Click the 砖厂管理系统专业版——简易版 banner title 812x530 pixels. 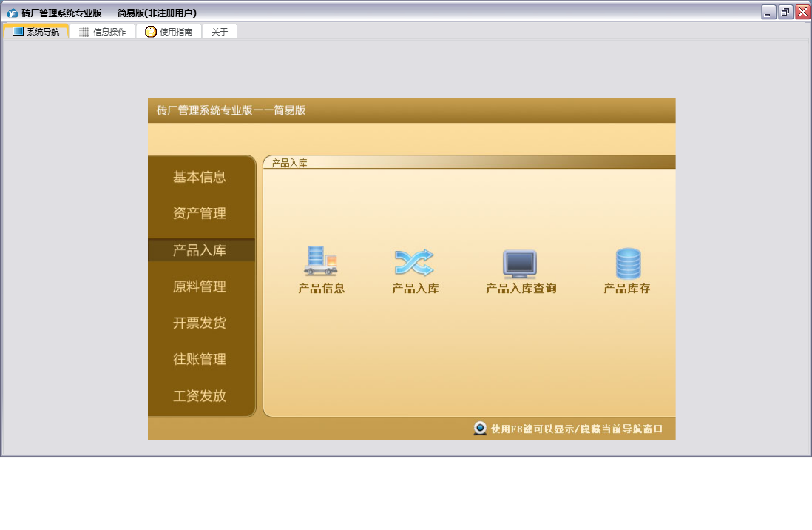pyautogui.click(x=231, y=110)
